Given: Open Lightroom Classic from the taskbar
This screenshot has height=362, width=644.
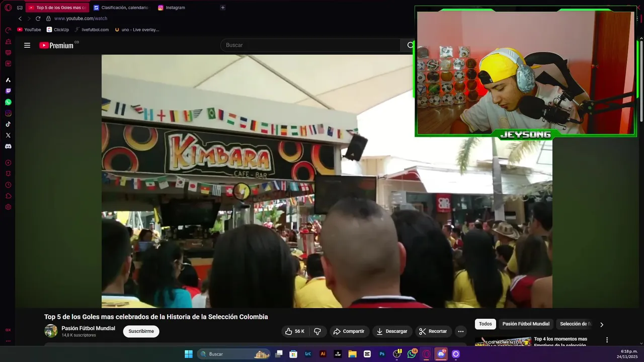Looking at the screenshot, I should [x=308, y=354].
